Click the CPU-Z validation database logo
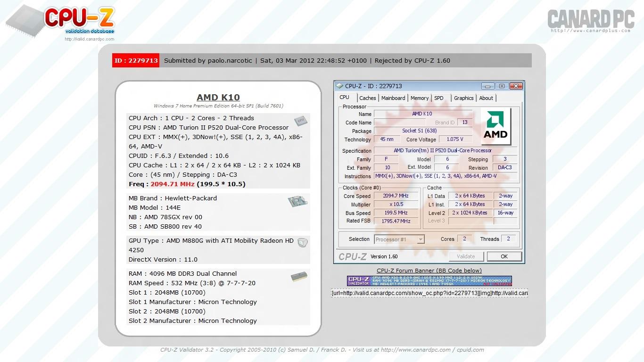 60,21
